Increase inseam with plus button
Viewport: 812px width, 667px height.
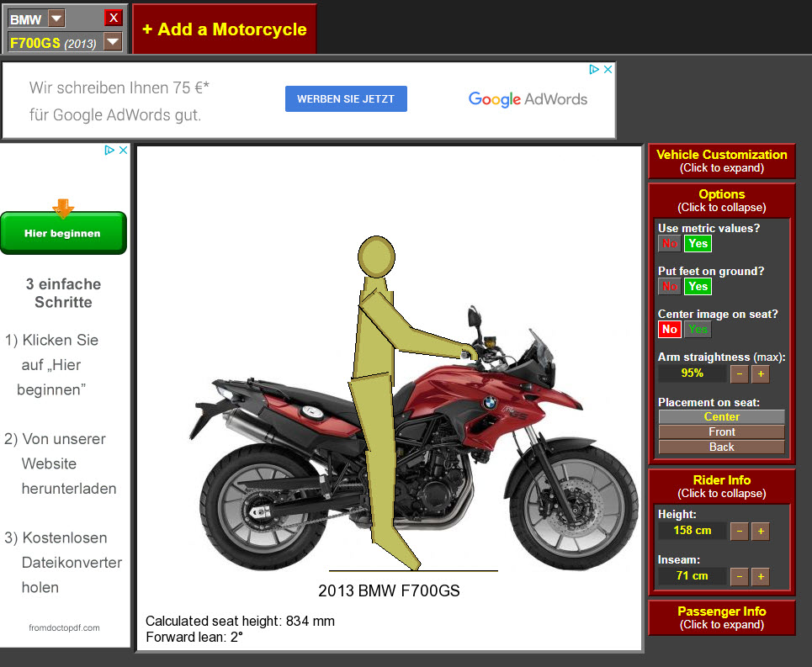[760, 576]
